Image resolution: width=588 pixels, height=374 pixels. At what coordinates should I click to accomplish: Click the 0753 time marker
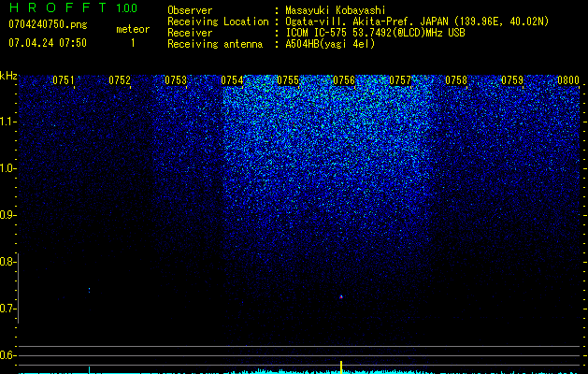pos(176,80)
